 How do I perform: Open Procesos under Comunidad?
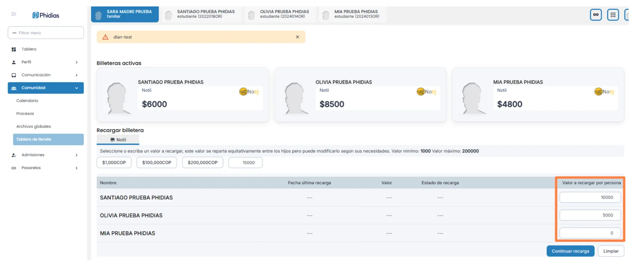25,113
